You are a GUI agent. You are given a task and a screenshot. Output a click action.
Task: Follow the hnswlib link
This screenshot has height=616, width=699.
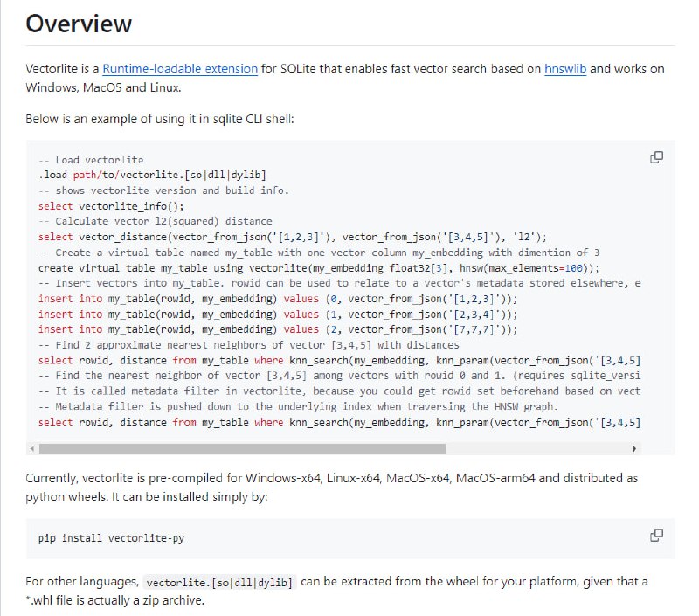565,68
